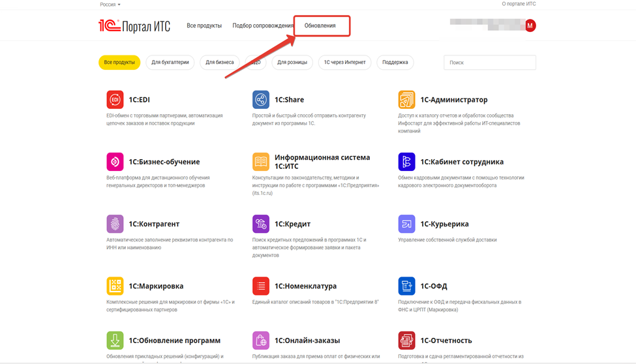Image resolution: width=636 pixels, height=364 pixels.
Task: Expand the Россия country dropdown
Action: [110, 5]
